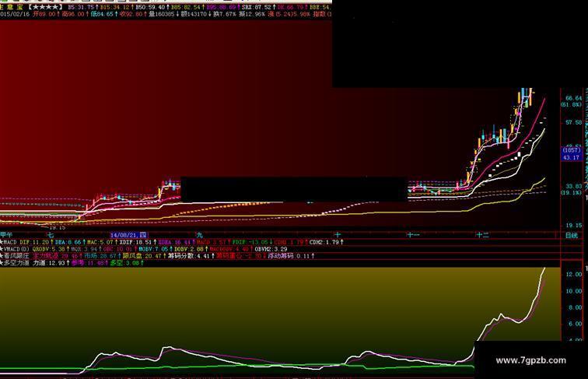Click the 57.58 price axis label
The width and height of the screenshot is (588, 379).
(573, 122)
